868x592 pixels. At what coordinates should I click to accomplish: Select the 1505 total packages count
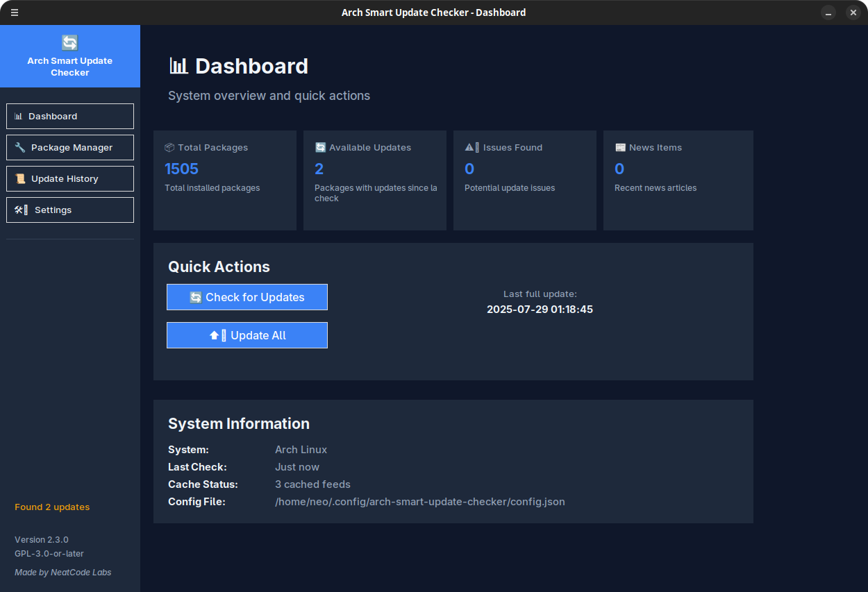[181, 169]
